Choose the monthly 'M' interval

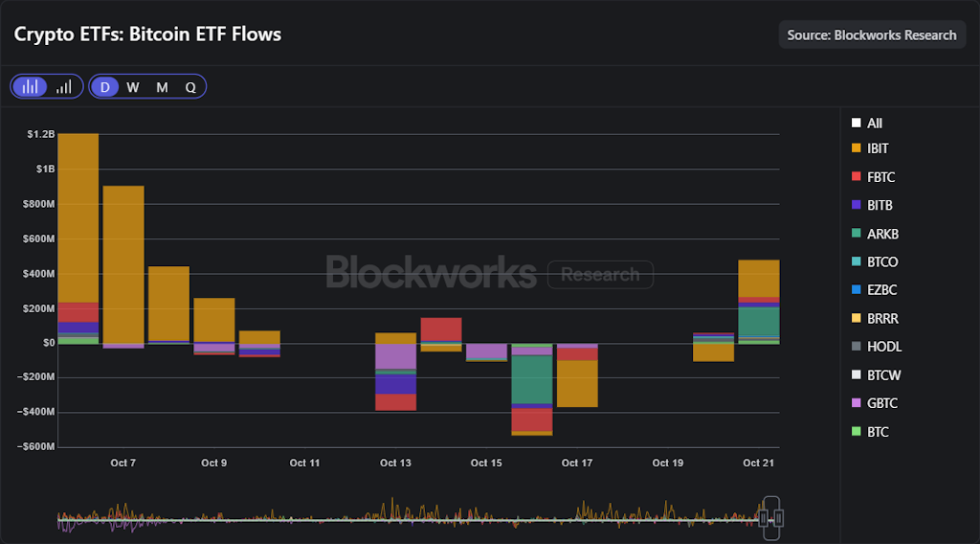click(x=162, y=87)
